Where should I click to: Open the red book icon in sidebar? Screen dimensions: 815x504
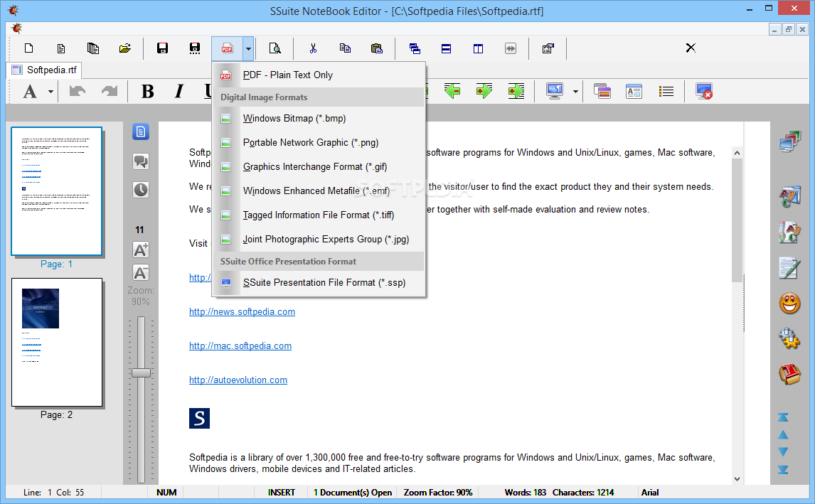(789, 374)
